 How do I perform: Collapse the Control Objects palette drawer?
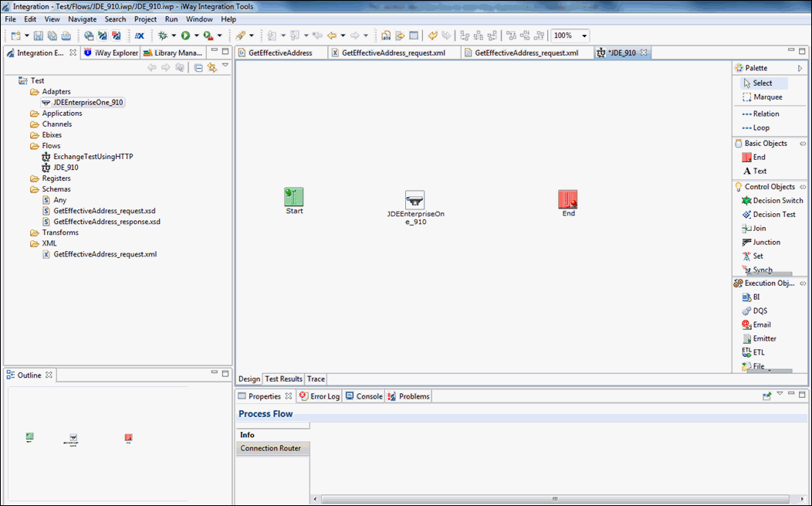tap(803, 187)
